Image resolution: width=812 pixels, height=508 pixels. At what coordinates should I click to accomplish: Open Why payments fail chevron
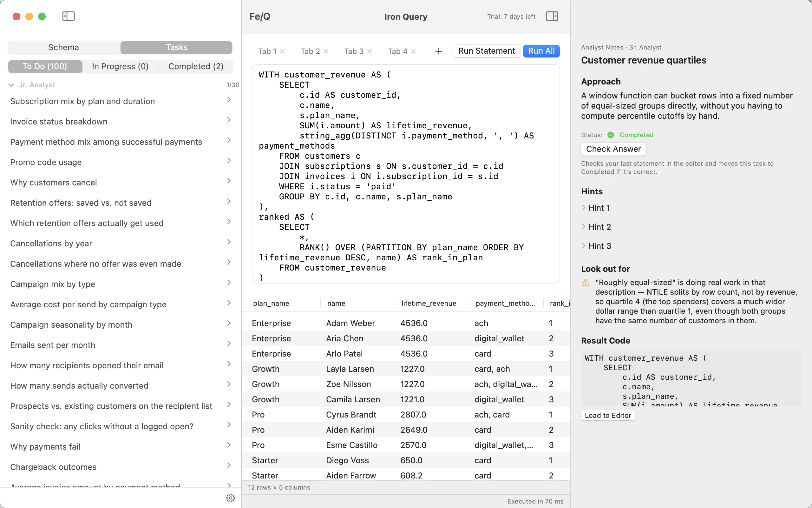229,445
